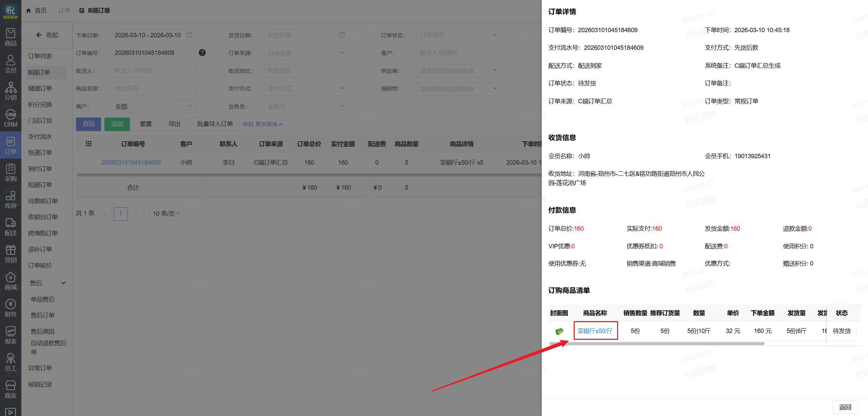Click the product list horizontal scrollbar

(656, 344)
